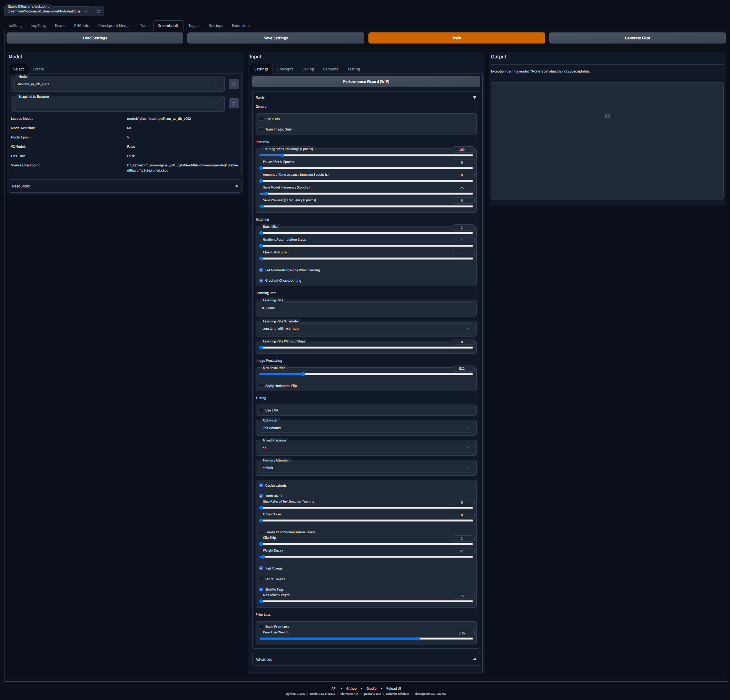
Task: Open the Optimizer dropdown
Action: click(366, 428)
